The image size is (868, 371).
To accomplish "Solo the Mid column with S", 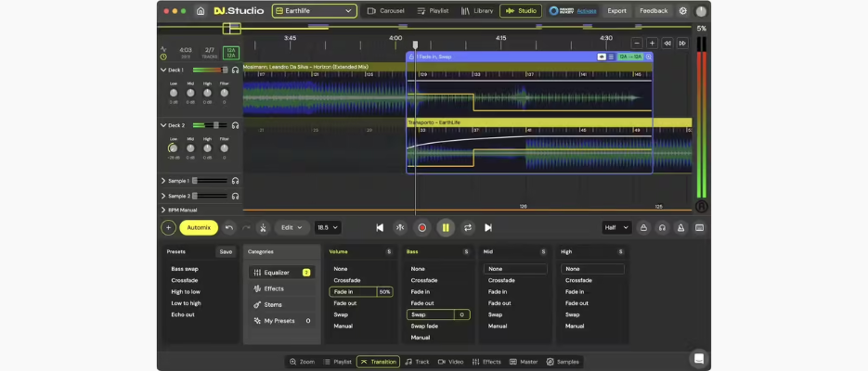I will 544,251.
